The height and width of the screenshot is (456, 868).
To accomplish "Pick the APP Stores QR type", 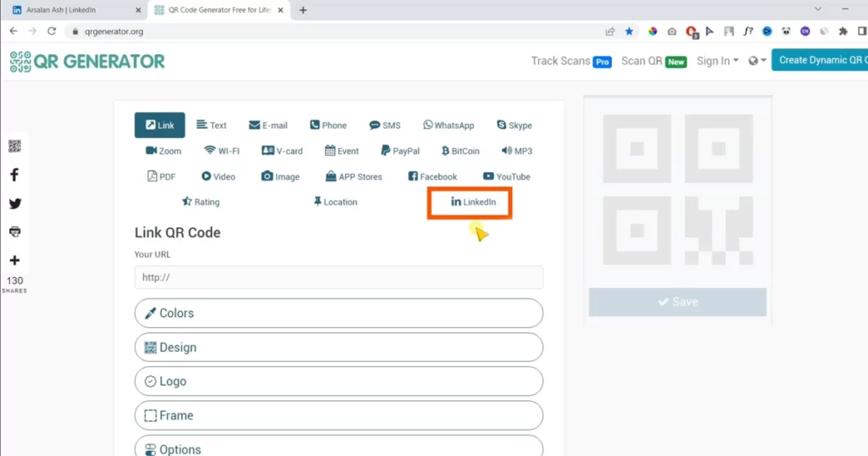I will click(x=353, y=176).
